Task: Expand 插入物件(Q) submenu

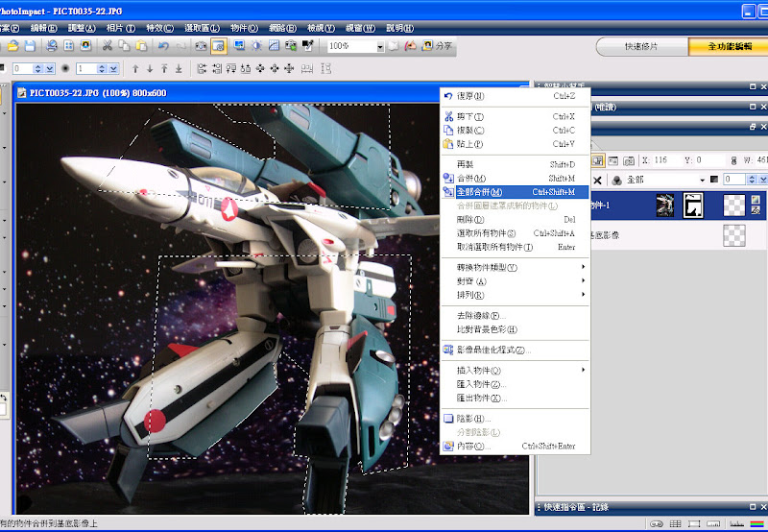Action: click(x=515, y=371)
